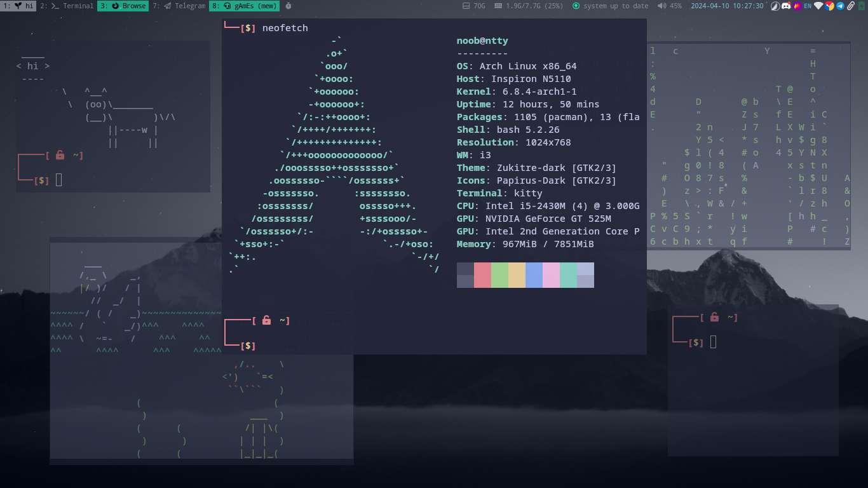868x488 pixels.
Task: Select workspace 8 gAmEs (mew)
Action: 244,6
